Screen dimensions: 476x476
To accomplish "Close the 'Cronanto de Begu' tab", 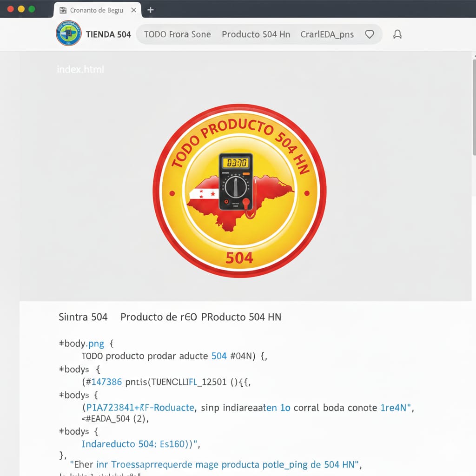I will click(x=133, y=9).
